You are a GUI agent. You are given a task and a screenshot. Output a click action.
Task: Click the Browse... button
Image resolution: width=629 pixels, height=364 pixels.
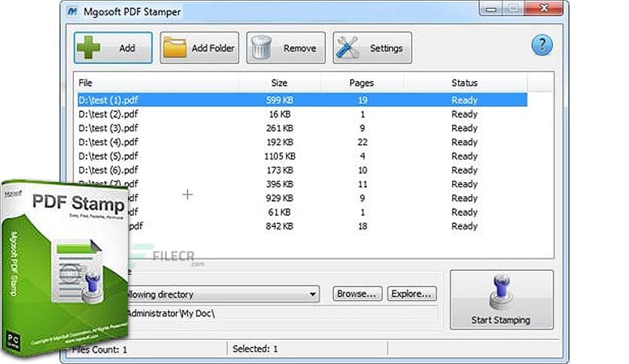click(x=357, y=294)
